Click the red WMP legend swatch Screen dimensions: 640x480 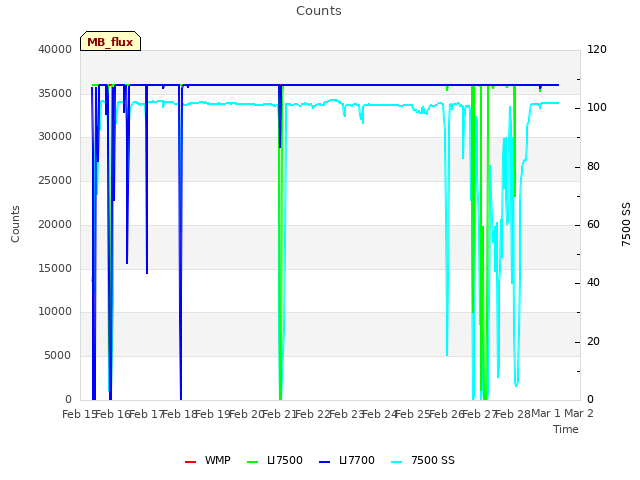(190, 462)
